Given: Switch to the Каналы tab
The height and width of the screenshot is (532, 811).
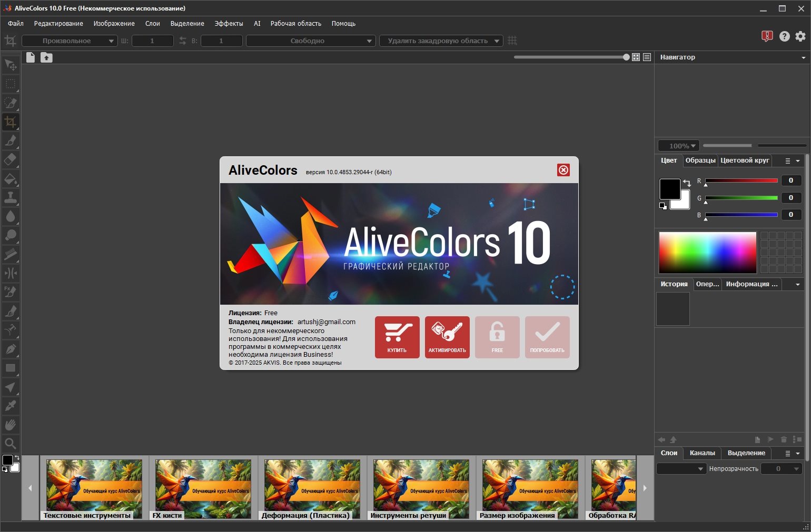Looking at the screenshot, I should tap(702, 453).
